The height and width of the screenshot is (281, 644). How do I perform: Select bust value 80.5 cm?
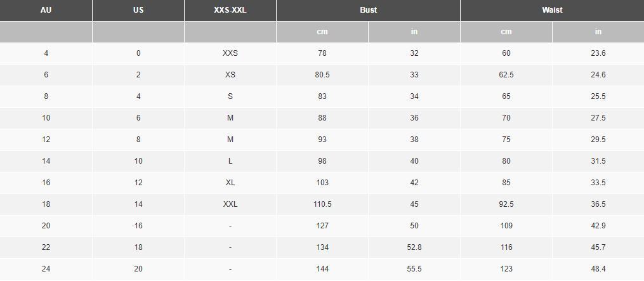click(x=322, y=75)
